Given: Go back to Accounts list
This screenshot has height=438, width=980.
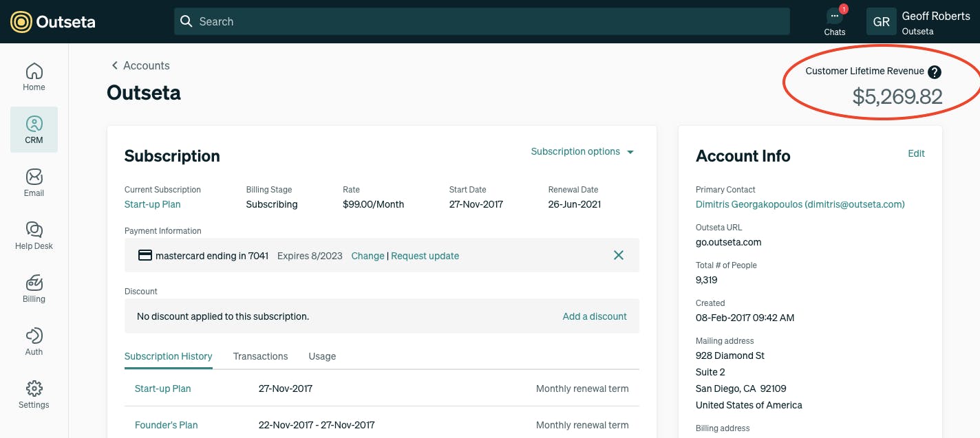Looking at the screenshot, I should 140,65.
